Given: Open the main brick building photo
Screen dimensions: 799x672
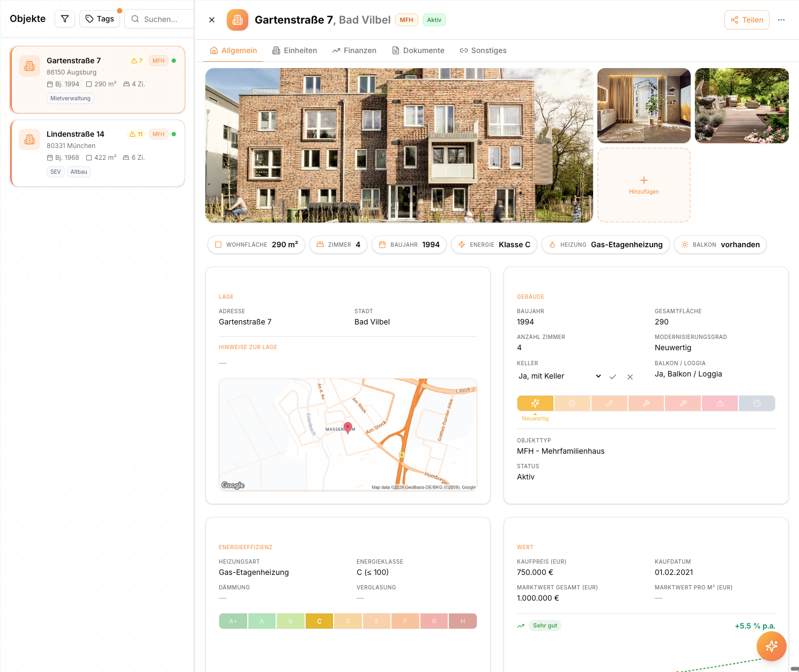Looking at the screenshot, I should pos(399,145).
